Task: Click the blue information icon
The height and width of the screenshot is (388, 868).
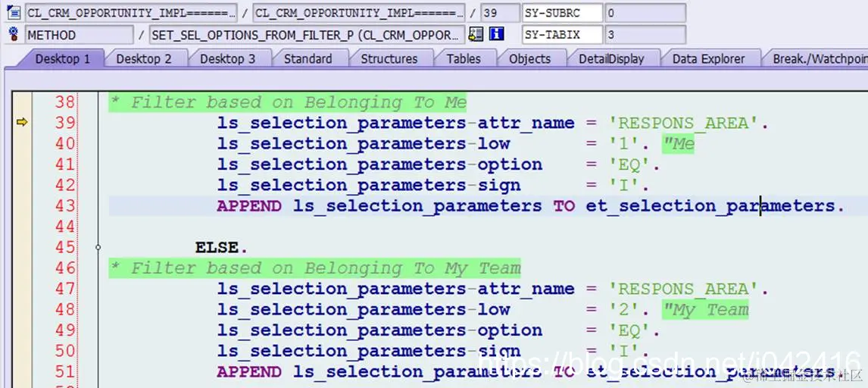Action: [496, 35]
